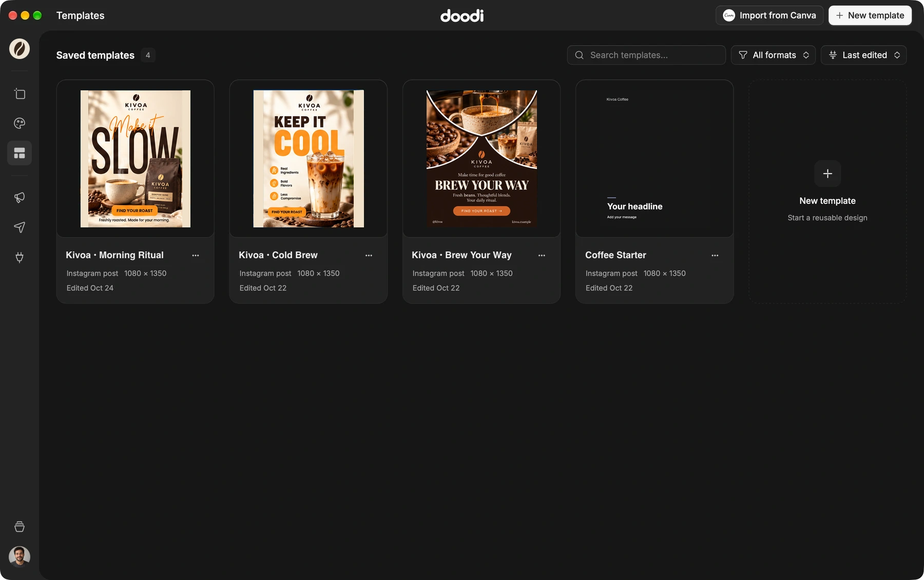Open the Cold Brew template thumbnail
Screen dimensions: 924x580
pyautogui.click(x=309, y=159)
